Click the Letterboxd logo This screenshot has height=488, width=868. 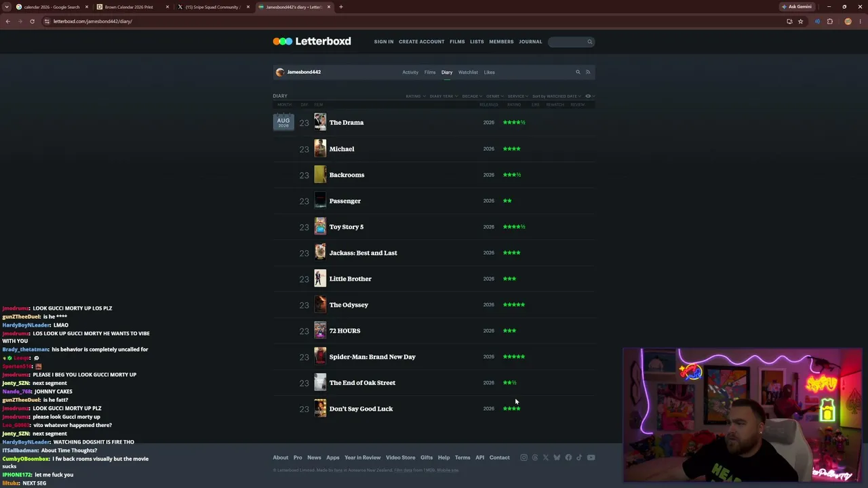tap(312, 41)
